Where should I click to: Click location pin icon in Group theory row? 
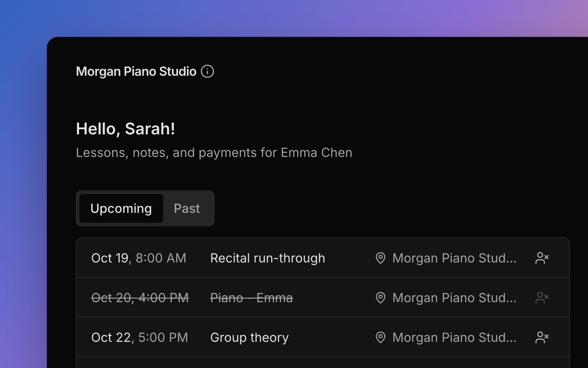(x=381, y=337)
